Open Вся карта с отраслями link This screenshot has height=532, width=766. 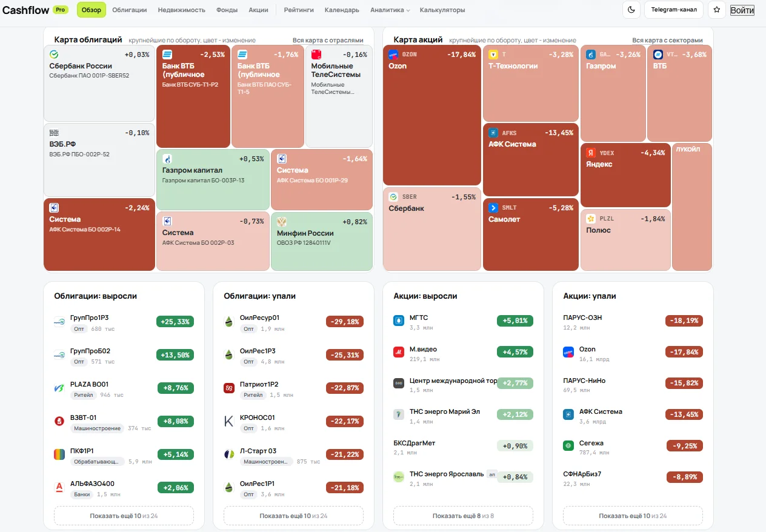pyautogui.click(x=328, y=41)
